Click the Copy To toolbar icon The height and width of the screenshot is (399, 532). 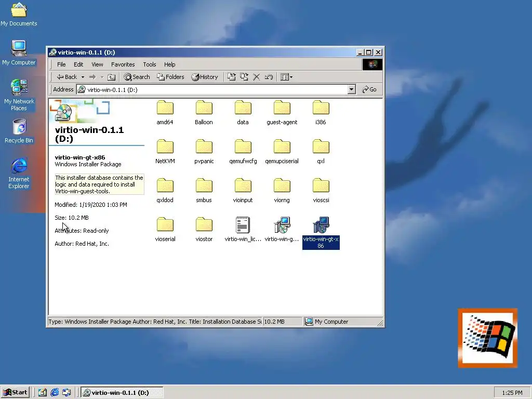(244, 77)
